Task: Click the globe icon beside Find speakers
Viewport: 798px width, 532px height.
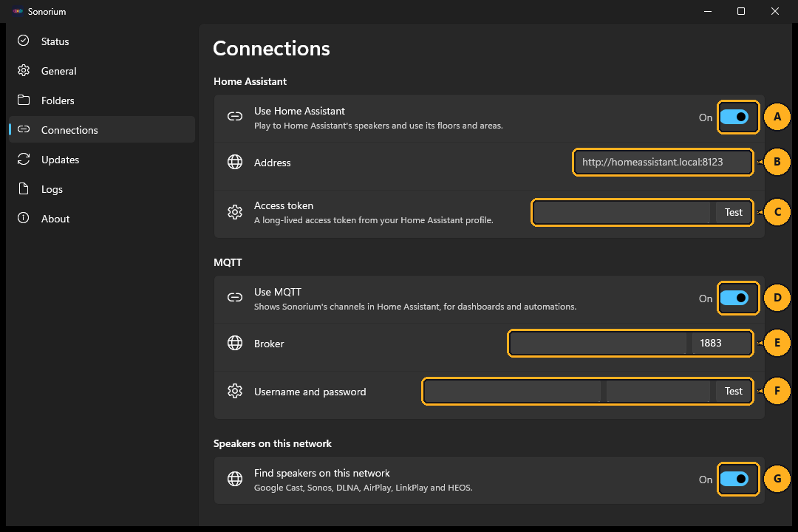Action: click(x=235, y=479)
